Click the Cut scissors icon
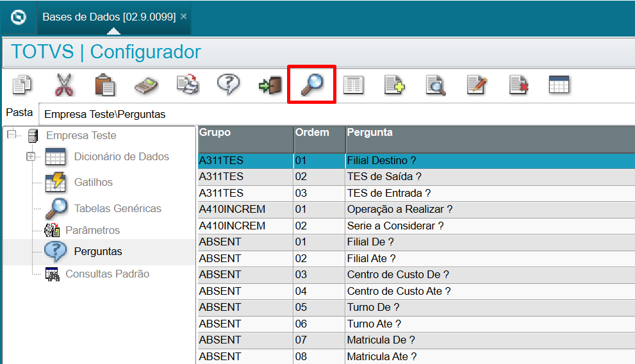The width and height of the screenshot is (635, 364). coord(64,85)
